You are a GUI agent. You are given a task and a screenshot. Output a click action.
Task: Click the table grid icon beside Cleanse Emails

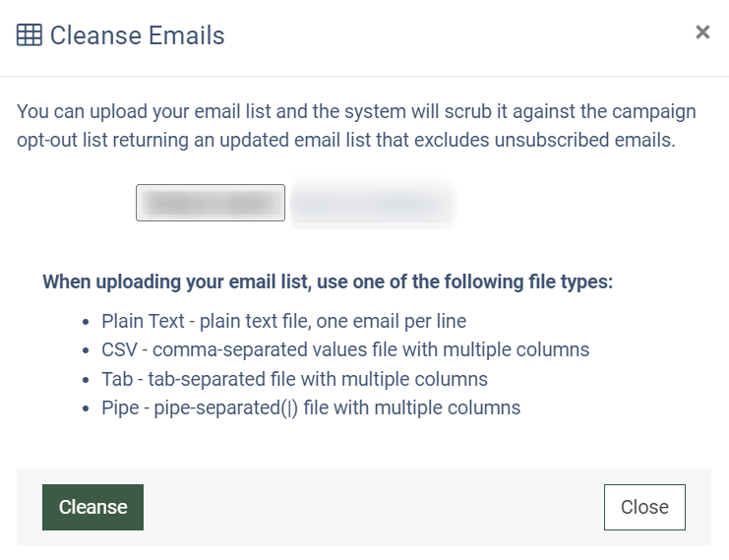tap(30, 35)
